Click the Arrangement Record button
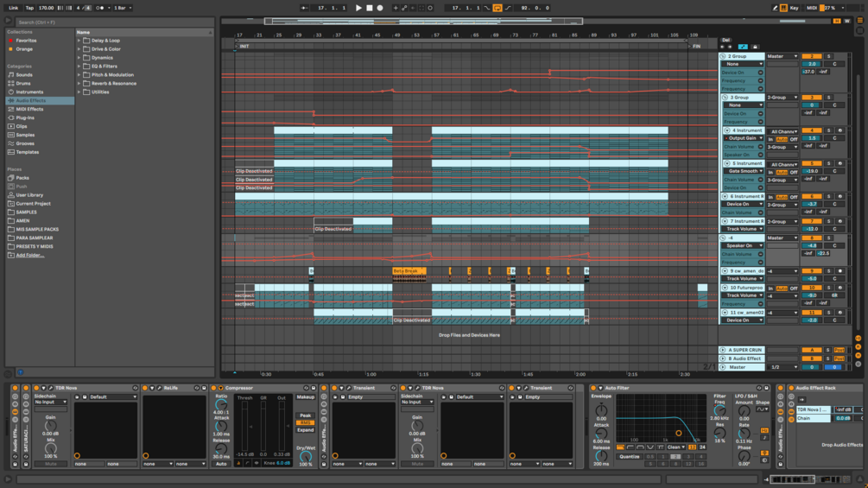This screenshot has height=488, width=868. click(380, 8)
